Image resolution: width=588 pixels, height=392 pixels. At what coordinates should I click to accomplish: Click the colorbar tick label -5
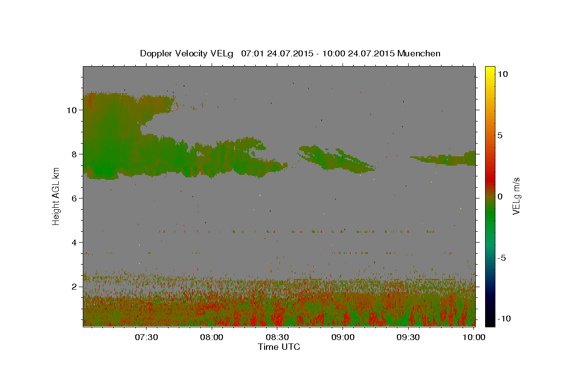[x=501, y=258]
